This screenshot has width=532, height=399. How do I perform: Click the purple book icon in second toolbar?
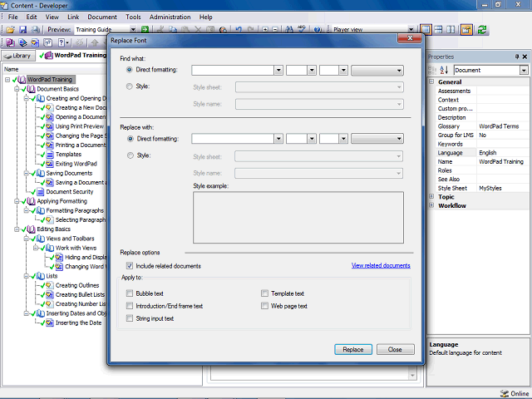pos(10,42)
